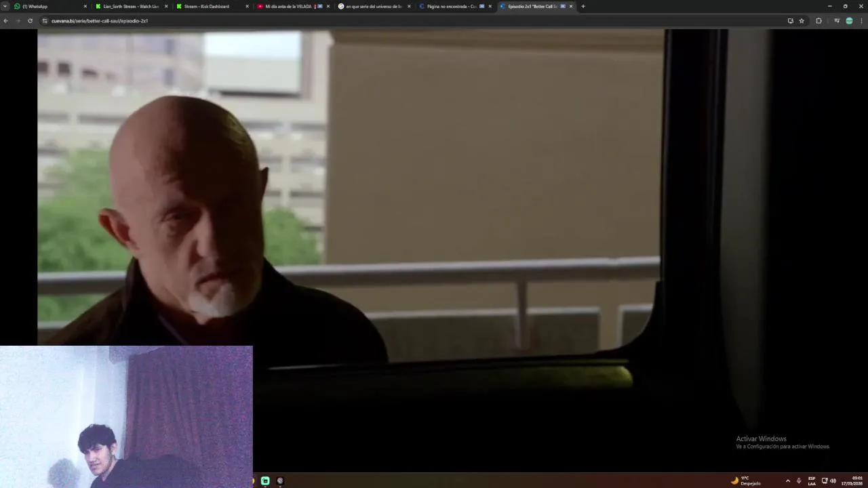The width and height of the screenshot is (868, 488).
Task: View site information icon in address bar
Action: coord(45,21)
